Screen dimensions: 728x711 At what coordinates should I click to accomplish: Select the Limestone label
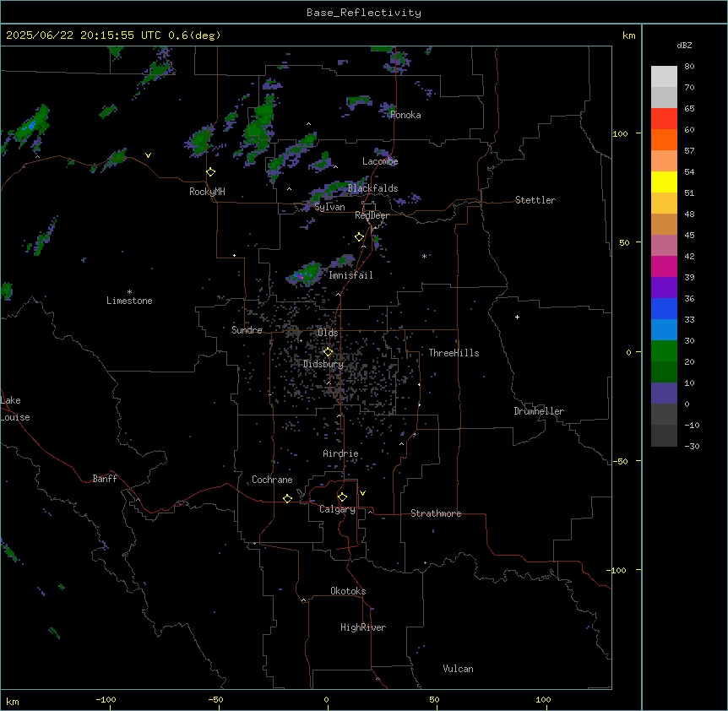(129, 301)
